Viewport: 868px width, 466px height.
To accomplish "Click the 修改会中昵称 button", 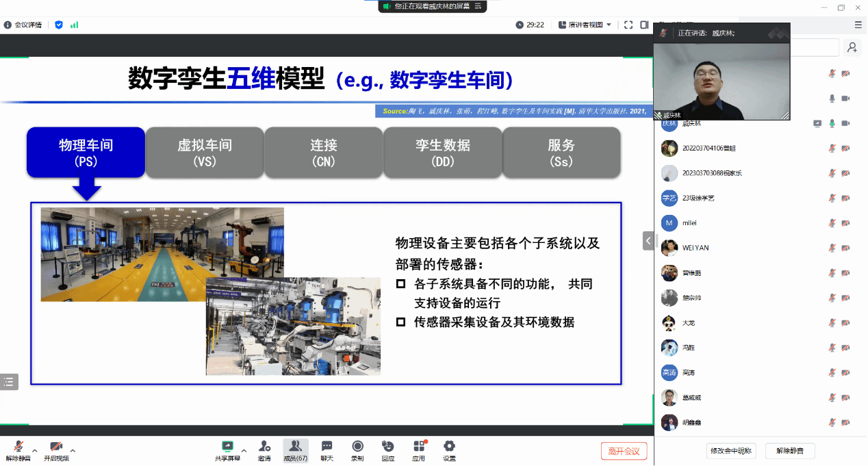I will (x=731, y=451).
